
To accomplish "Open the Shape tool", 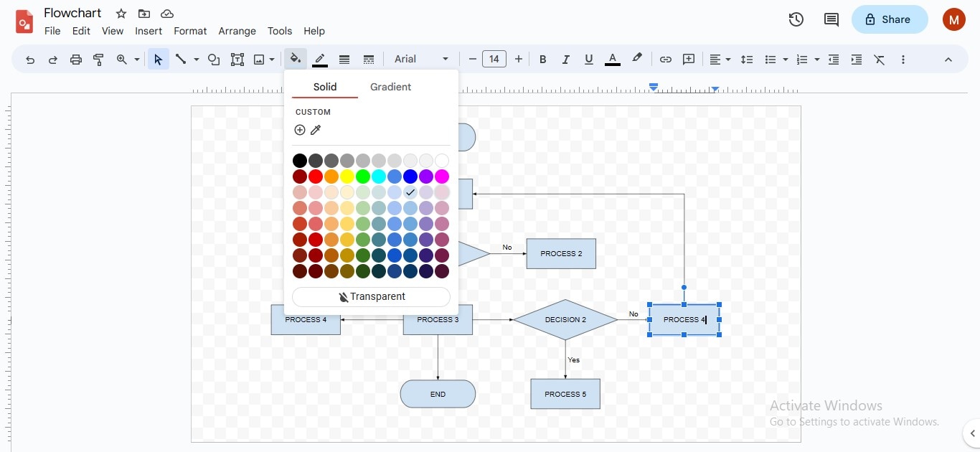I will tap(214, 60).
